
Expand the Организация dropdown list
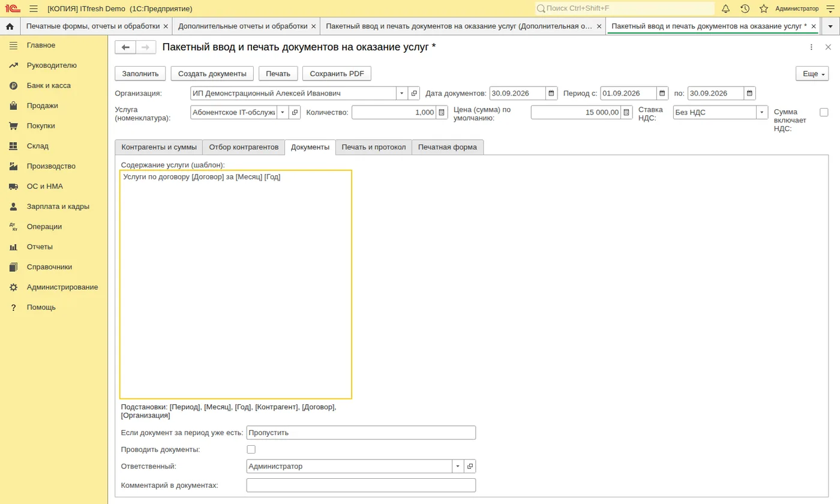tap(402, 94)
